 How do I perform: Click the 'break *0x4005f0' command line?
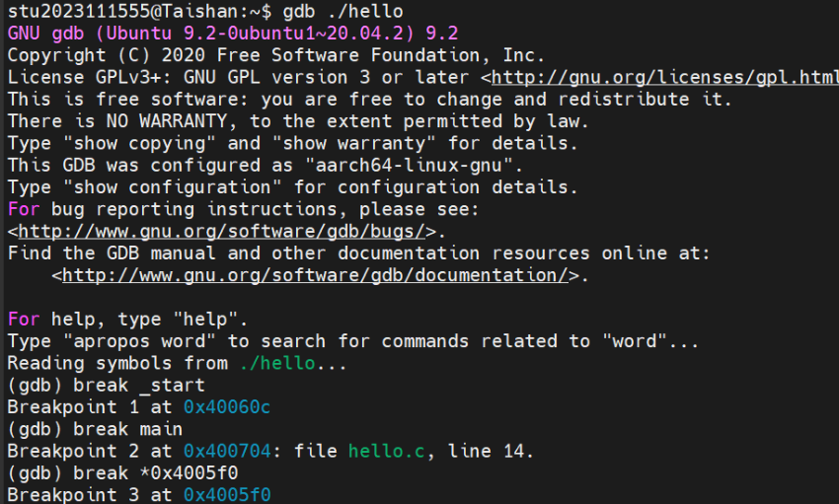(x=122, y=473)
